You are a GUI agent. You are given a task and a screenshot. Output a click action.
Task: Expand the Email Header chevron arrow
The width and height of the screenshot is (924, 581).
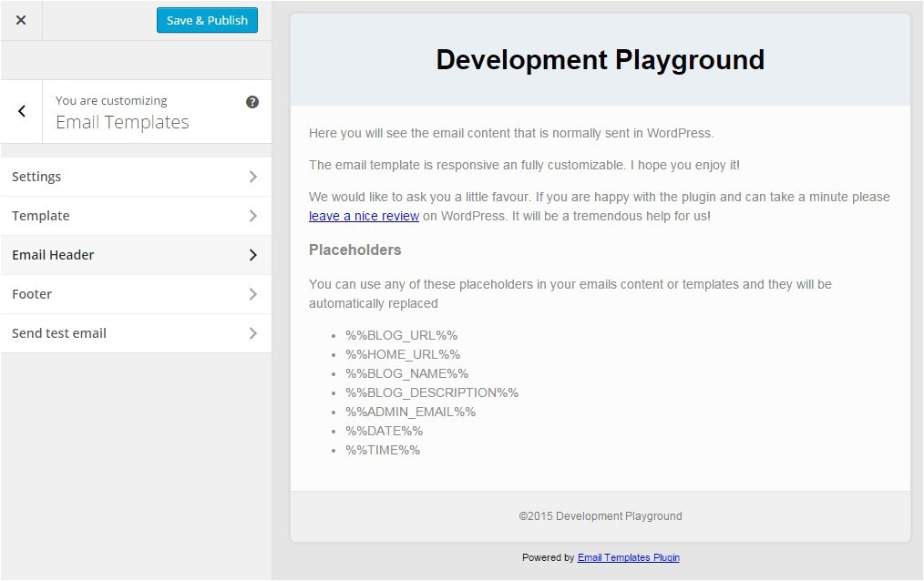pyautogui.click(x=252, y=255)
